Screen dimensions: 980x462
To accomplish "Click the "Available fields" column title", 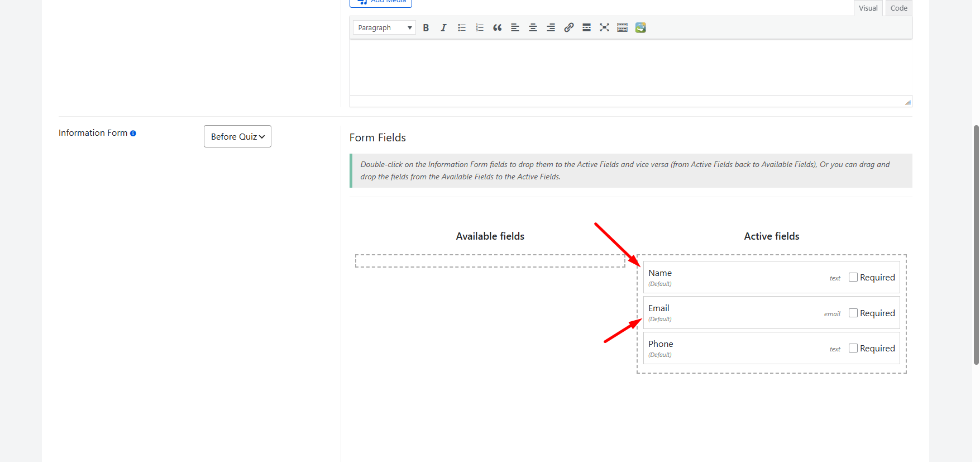I will pyautogui.click(x=490, y=236).
